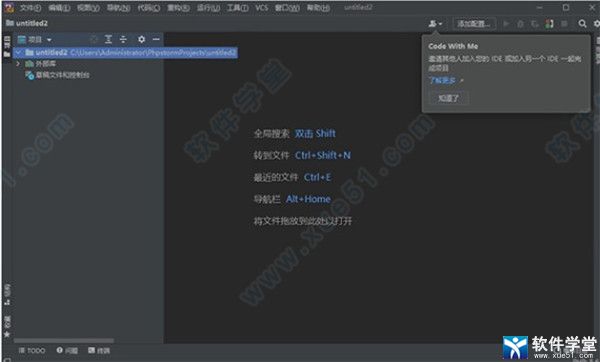Maximize the PhpStorm window
This screenshot has width=600, height=362.
pos(566,7)
